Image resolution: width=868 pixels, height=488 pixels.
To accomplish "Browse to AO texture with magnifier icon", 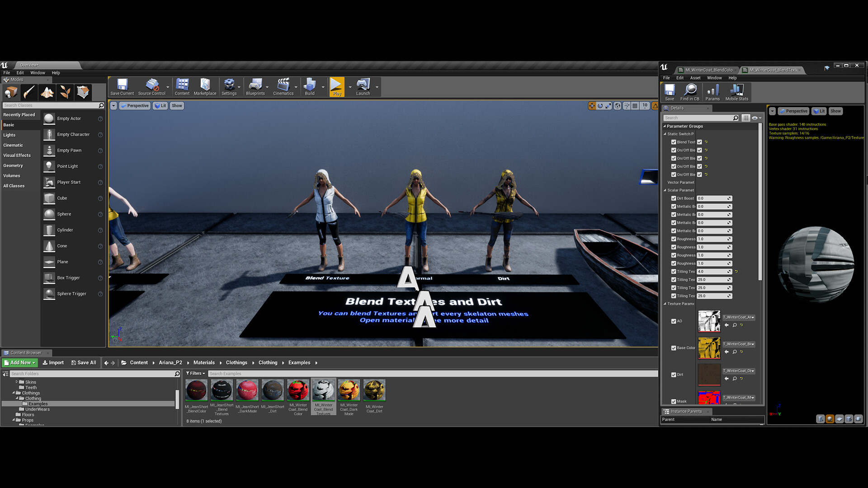I will [x=735, y=325].
